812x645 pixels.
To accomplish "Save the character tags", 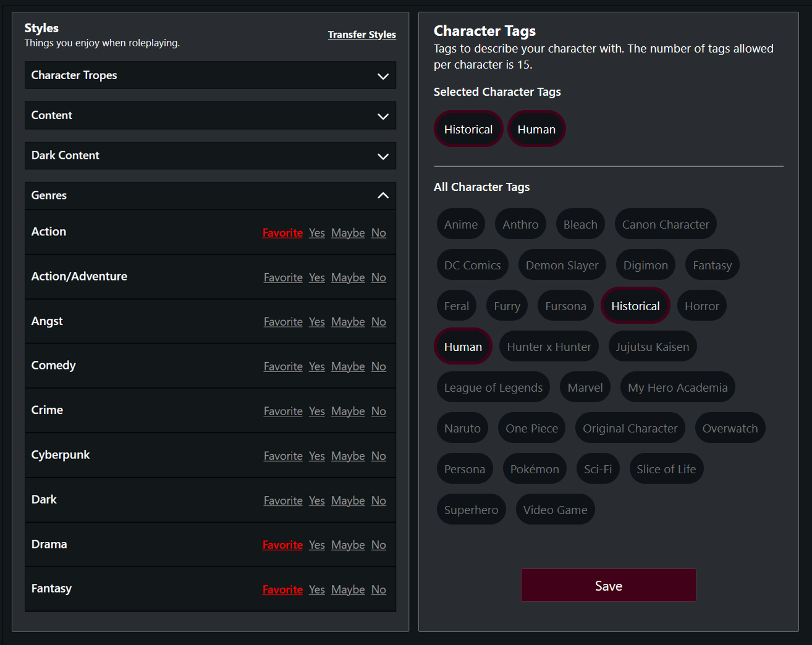I will tap(609, 585).
